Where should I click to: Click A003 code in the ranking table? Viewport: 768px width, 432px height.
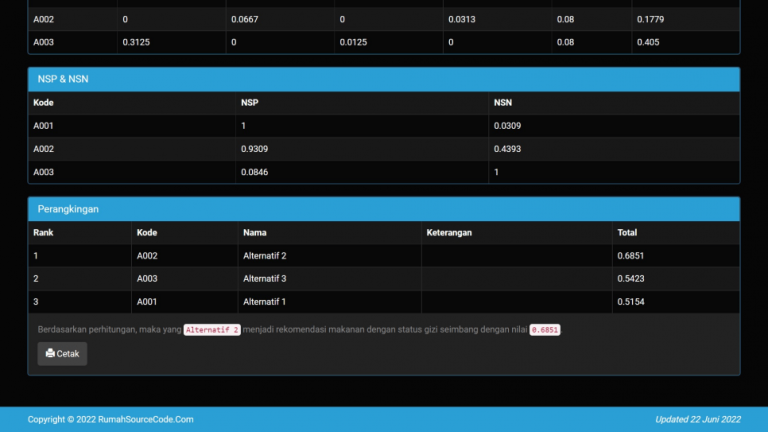[147, 279]
